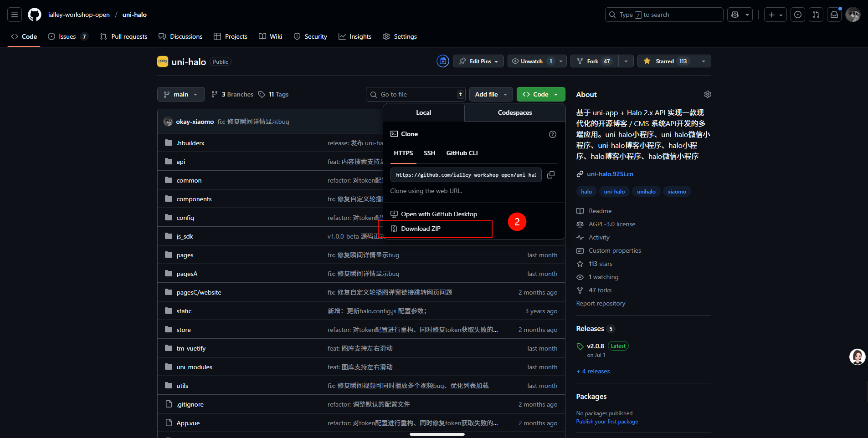This screenshot has width=868, height=438.
Task: View the 3 Branches link
Action: pos(232,94)
